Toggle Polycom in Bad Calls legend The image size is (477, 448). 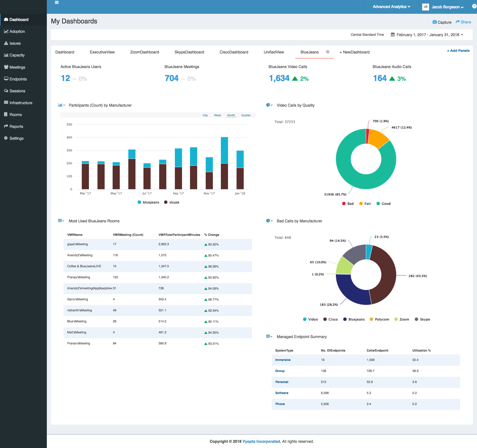[379, 319]
